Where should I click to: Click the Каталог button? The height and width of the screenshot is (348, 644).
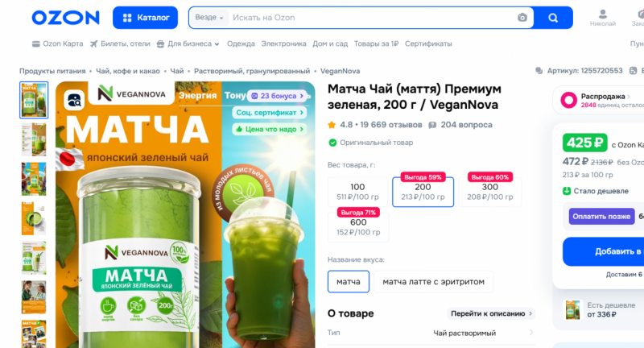[146, 18]
